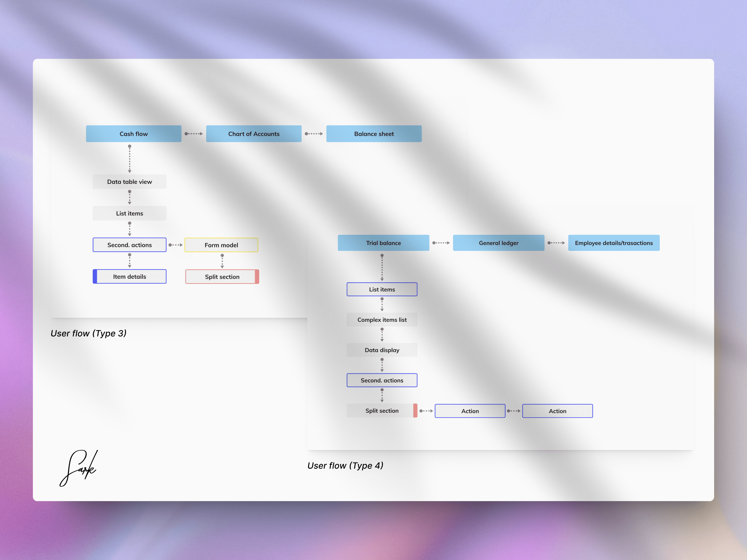Click the Complex items list box
The width and height of the screenshot is (747, 560).
(x=382, y=320)
